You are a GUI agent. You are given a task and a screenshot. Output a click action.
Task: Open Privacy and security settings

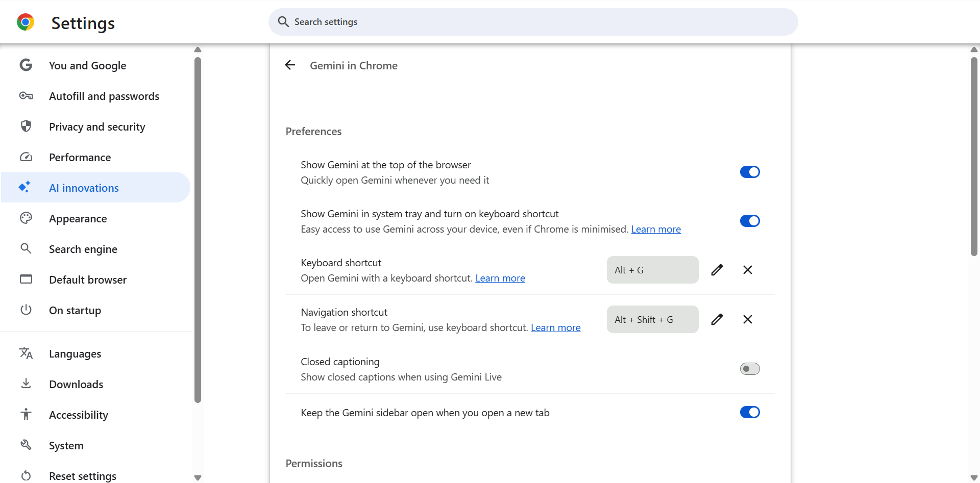click(x=96, y=126)
